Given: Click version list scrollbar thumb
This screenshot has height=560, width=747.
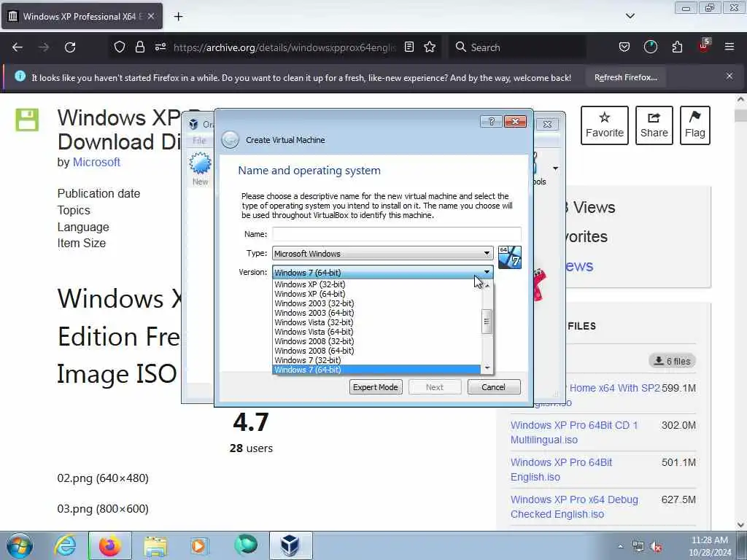Looking at the screenshot, I should pyautogui.click(x=487, y=322).
